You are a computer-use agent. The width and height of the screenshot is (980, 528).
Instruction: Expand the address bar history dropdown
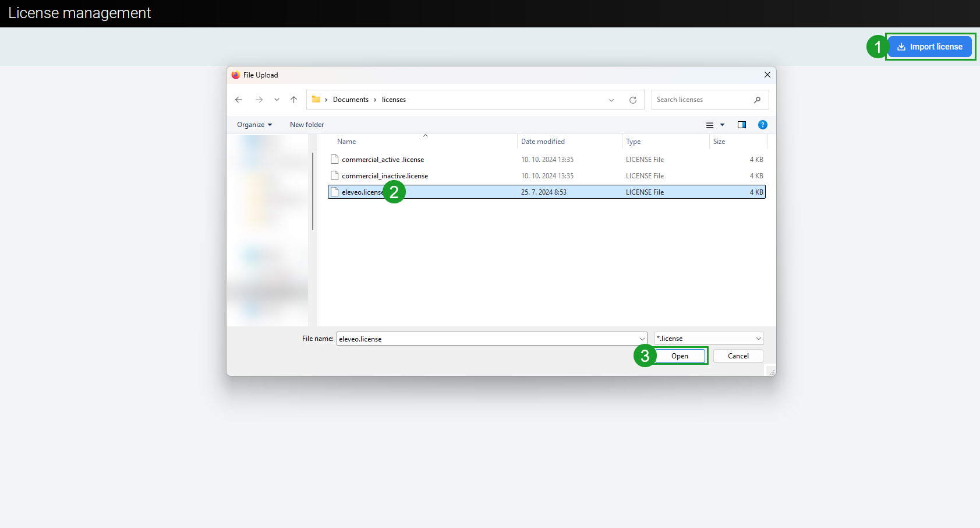click(611, 100)
